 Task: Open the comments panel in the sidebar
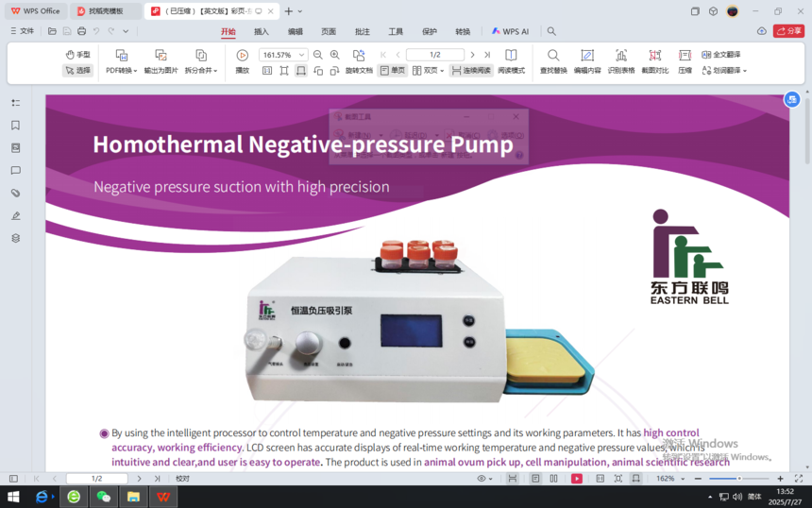pos(15,171)
